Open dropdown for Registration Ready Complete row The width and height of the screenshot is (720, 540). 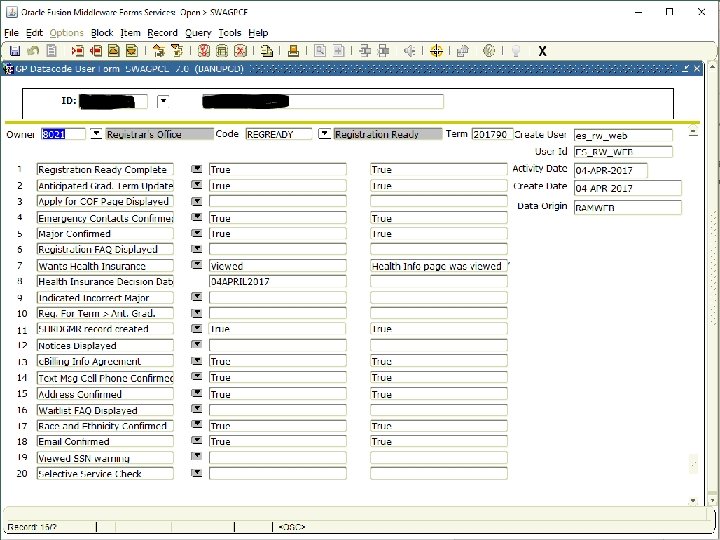coord(197,169)
